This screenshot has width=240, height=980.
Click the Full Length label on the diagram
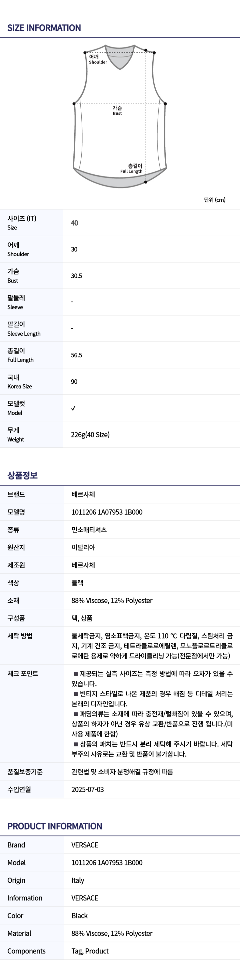pyautogui.click(x=132, y=169)
